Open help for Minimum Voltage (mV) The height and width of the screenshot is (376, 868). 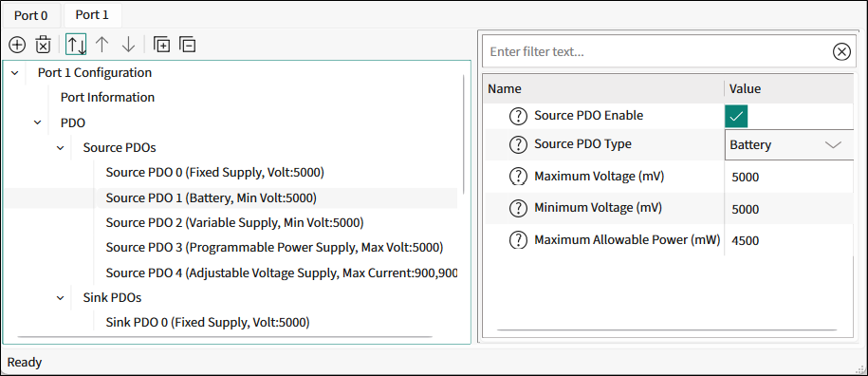(518, 208)
